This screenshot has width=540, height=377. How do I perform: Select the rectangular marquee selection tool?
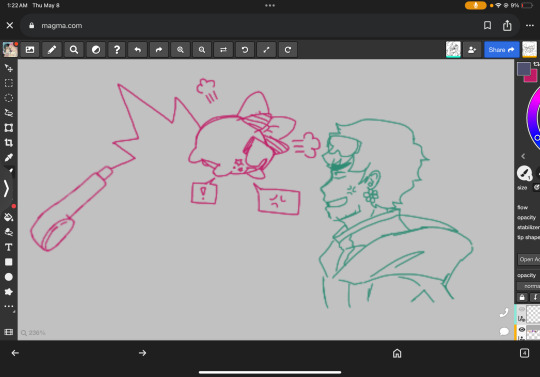click(x=9, y=83)
